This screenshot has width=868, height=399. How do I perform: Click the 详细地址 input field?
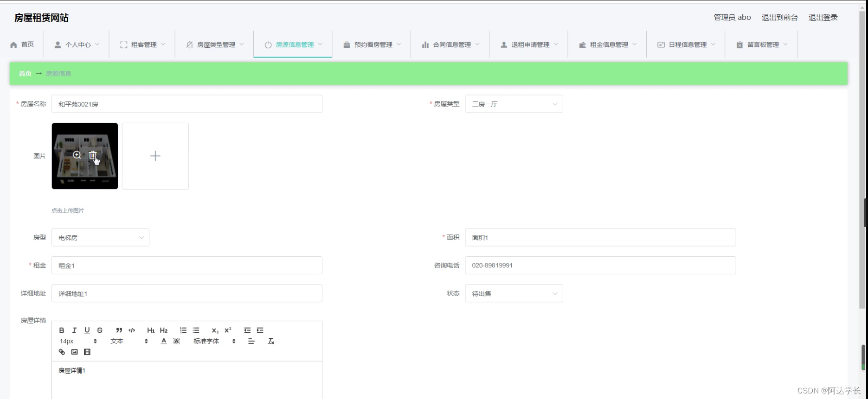[x=187, y=293]
